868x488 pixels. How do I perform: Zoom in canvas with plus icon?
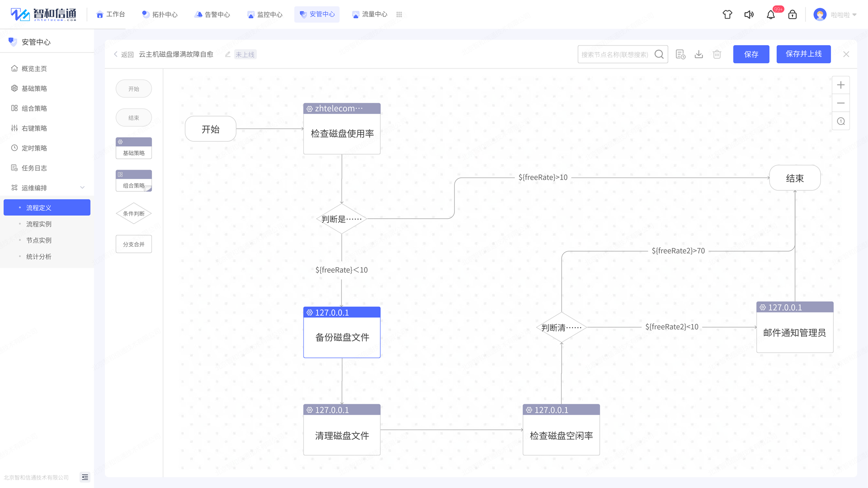[x=841, y=85]
